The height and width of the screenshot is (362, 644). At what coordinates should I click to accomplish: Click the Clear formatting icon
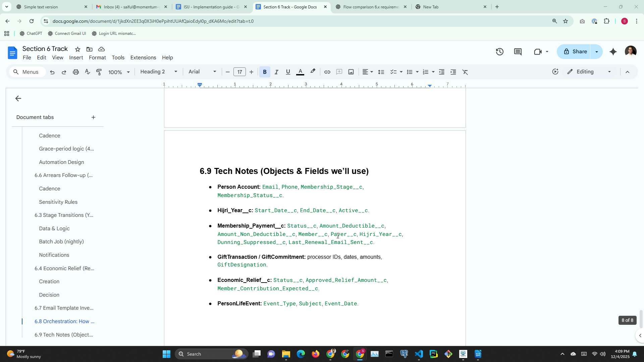tap(465, 72)
